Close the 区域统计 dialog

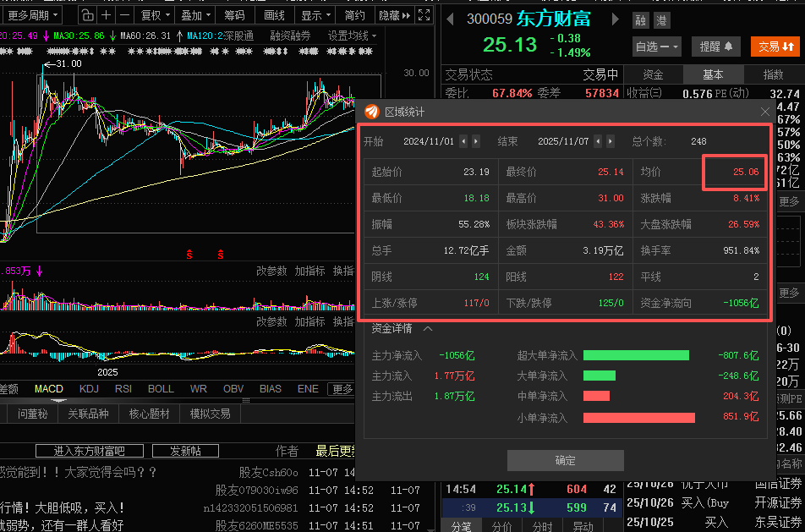tap(765, 112)
